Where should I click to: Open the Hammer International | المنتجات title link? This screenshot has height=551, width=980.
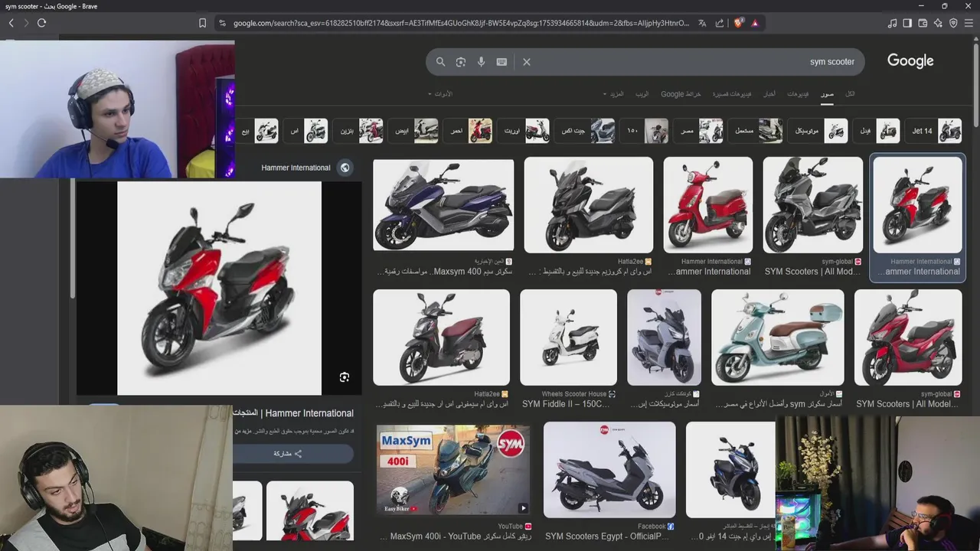click(293, 413)
